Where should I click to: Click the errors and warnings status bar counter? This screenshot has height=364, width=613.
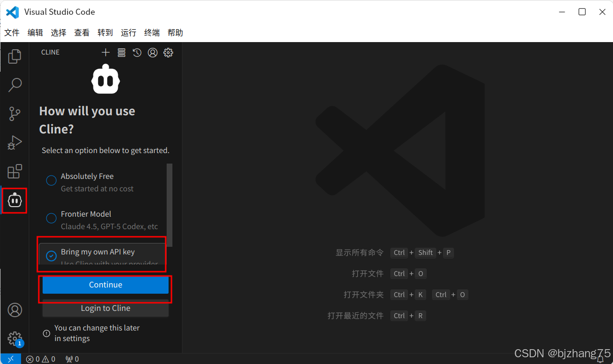[41, 359]
